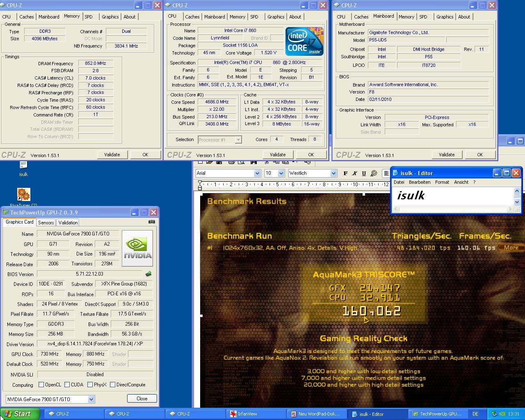525x420 pixels.
Task: Click the NVIDIA logo in GPU-Z
Action: pos(137,248)
